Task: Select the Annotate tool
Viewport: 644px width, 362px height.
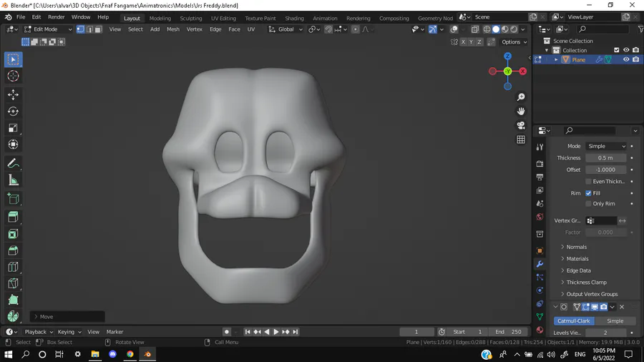Action: 13,163
